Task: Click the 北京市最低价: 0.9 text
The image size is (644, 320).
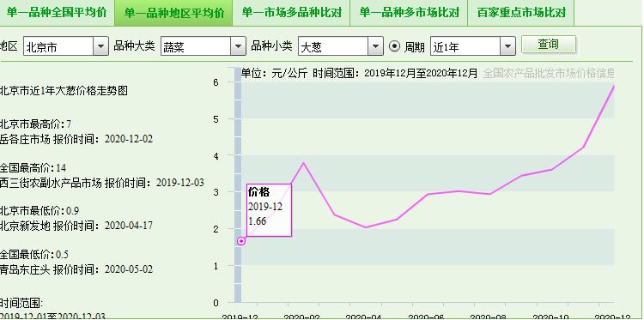Action: (x=39, y=211)
